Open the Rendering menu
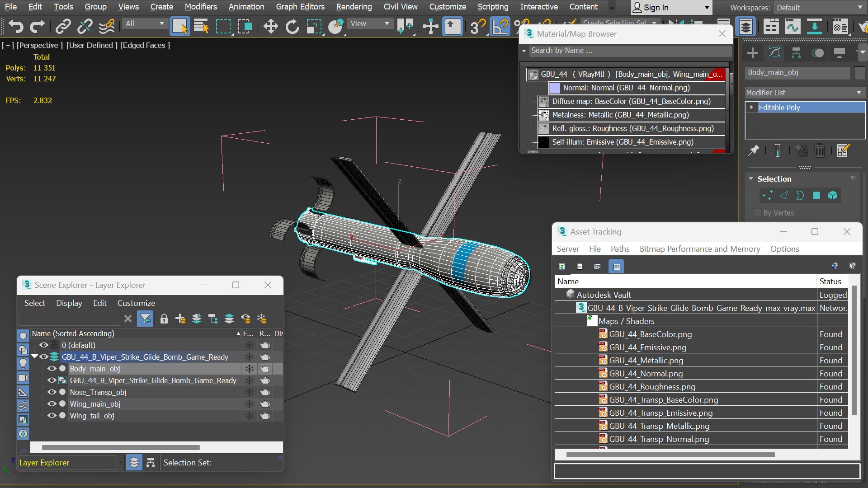Viewport: 868px width, 488px height. [354, 7]
